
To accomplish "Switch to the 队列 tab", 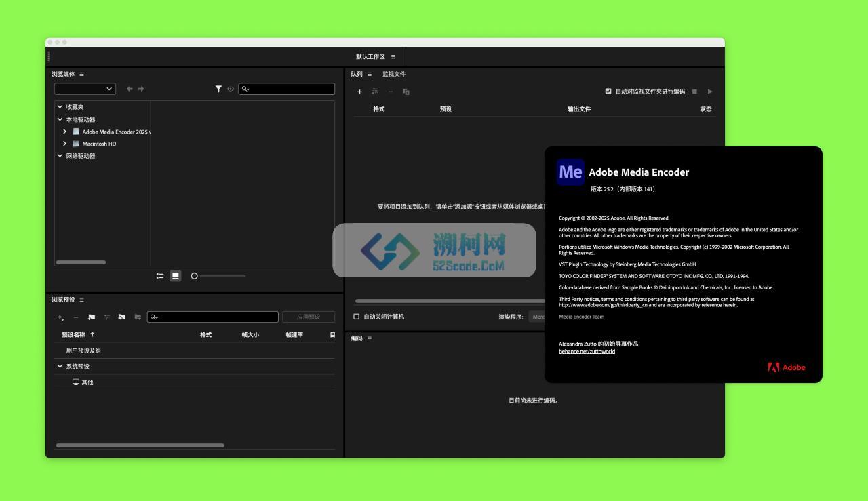I will point(357,74).
